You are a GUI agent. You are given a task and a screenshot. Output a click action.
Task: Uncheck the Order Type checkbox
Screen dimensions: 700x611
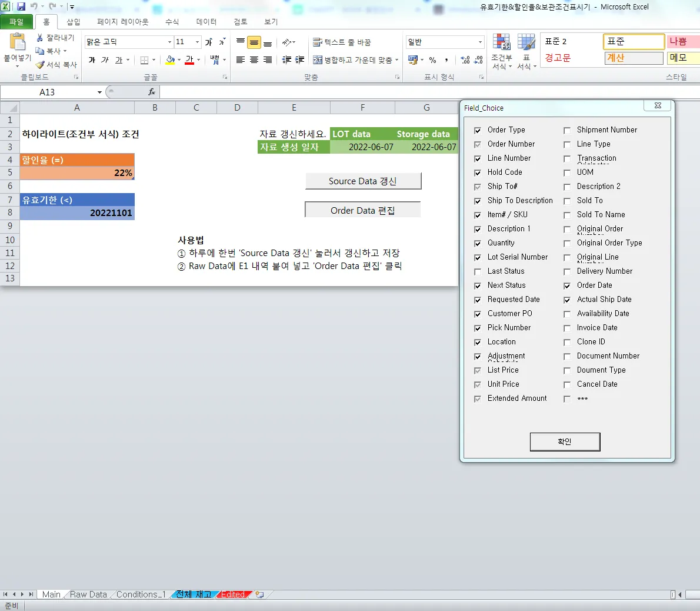pyautogui.click(x=478, y=130)
